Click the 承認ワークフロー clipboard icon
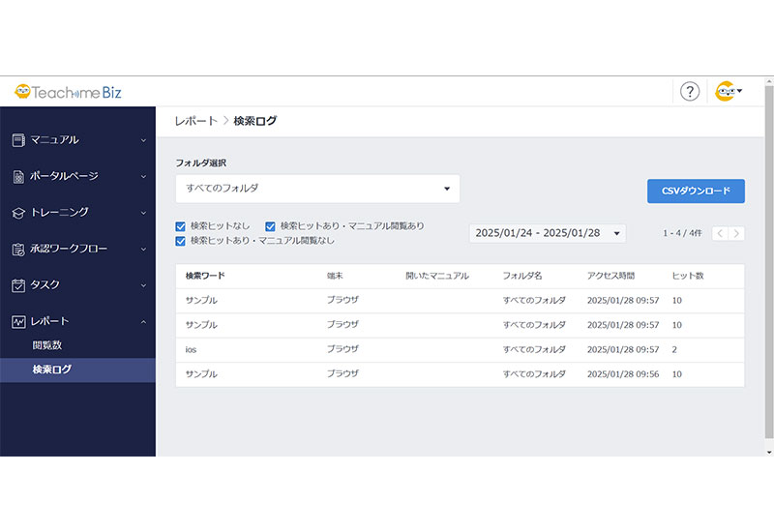The height and width of the screenshot is (532, 774). [17, 250]
